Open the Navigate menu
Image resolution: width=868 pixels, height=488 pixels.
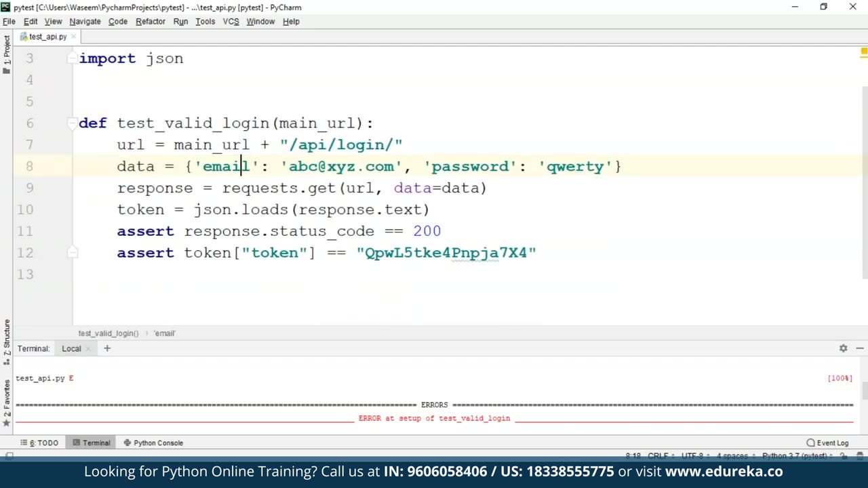tap(85, 21)
